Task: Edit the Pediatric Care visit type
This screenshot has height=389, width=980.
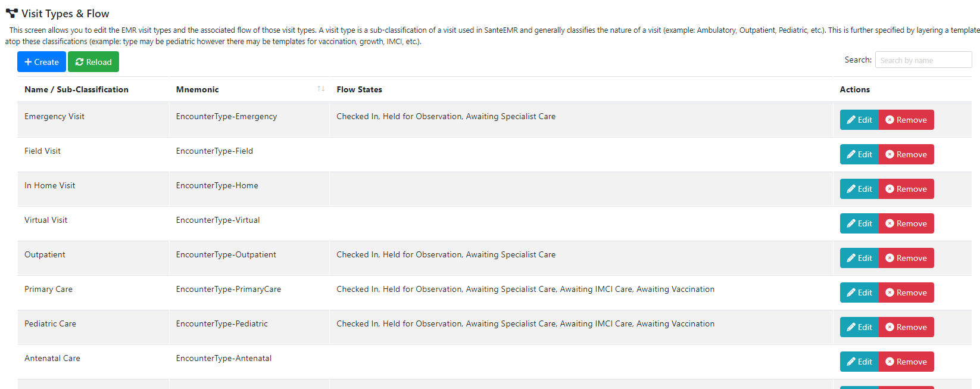Action: pos(859,327)
